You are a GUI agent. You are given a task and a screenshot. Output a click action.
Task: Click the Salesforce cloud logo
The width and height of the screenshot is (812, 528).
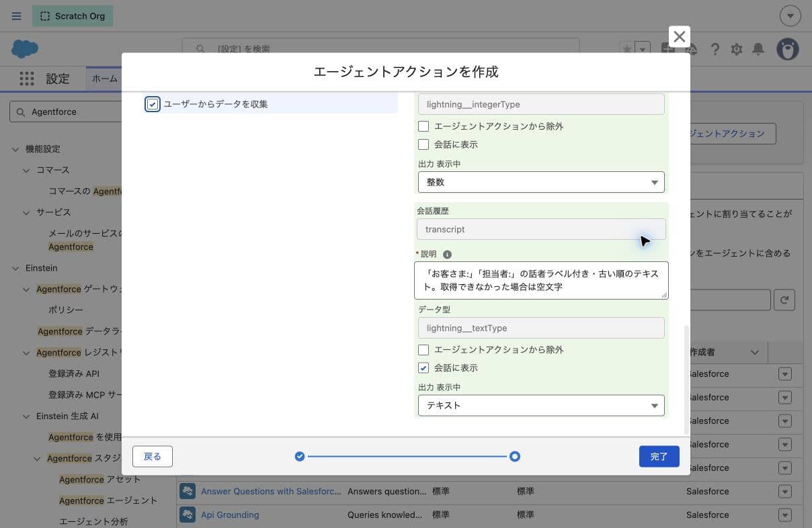[25, 49]
